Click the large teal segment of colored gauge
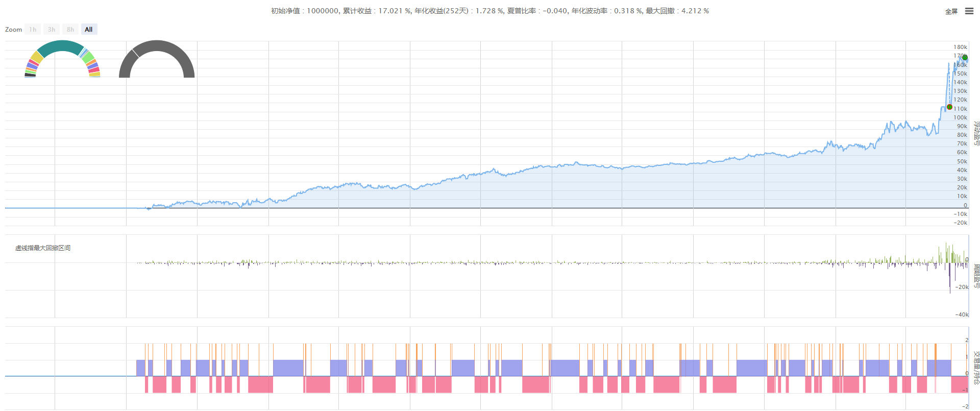Screen dimensions: 980x411 point(60,46)
